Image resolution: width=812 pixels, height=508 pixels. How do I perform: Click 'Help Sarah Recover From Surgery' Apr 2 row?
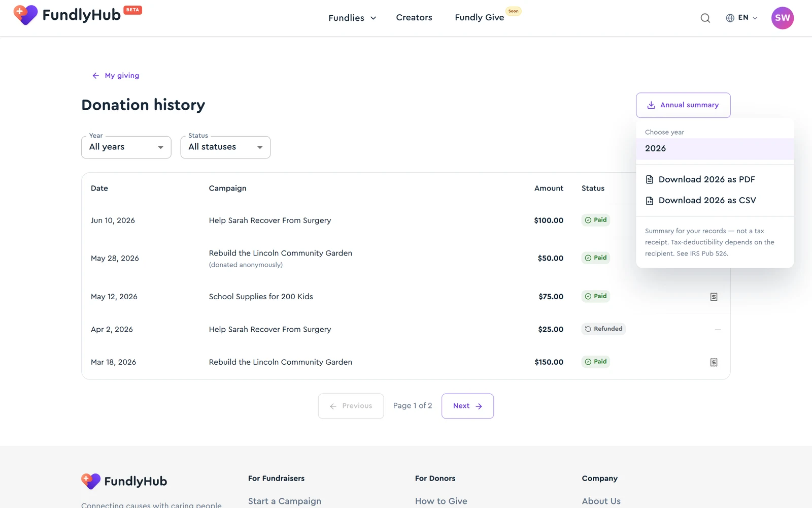click(x=270, y=329)
